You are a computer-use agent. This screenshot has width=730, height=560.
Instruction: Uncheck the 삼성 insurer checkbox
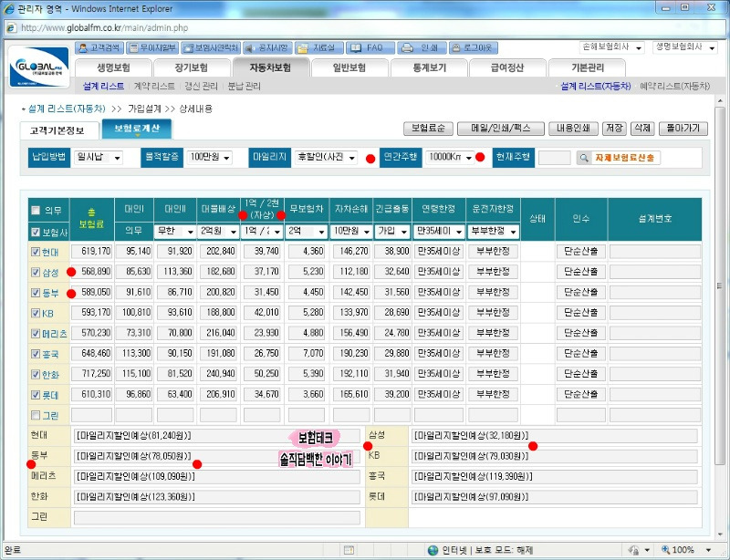pos(36,273)
